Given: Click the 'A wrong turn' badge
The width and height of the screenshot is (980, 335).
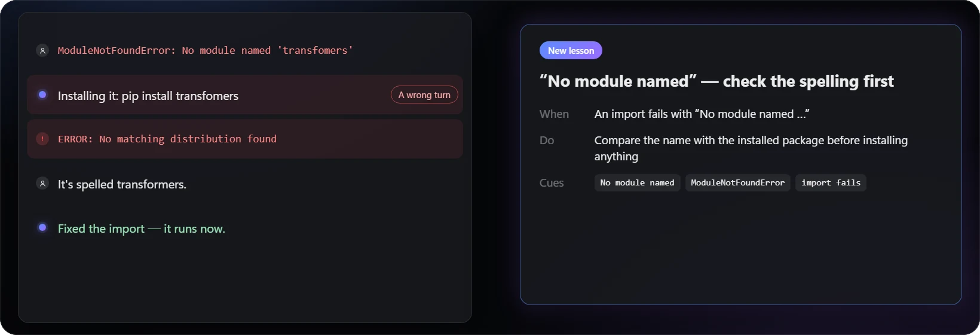Looking at the screenshot, I should (424, 95).
